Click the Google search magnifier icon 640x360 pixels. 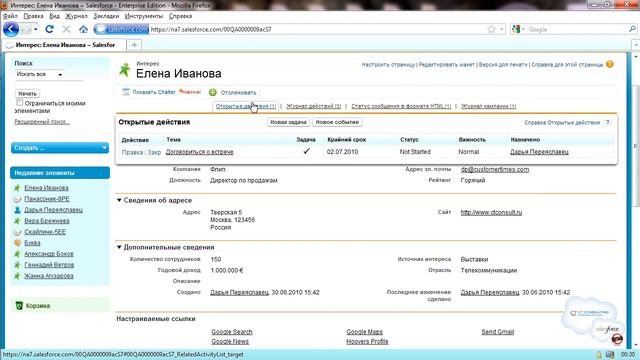click(x=632, y=29)
